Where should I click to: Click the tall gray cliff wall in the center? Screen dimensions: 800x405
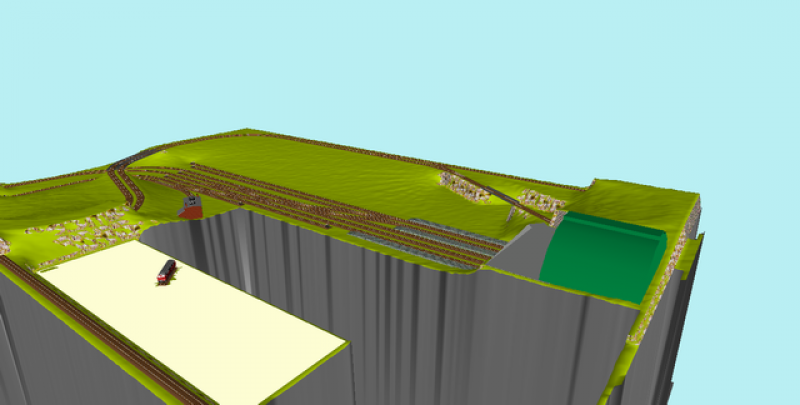click(400, 320)
